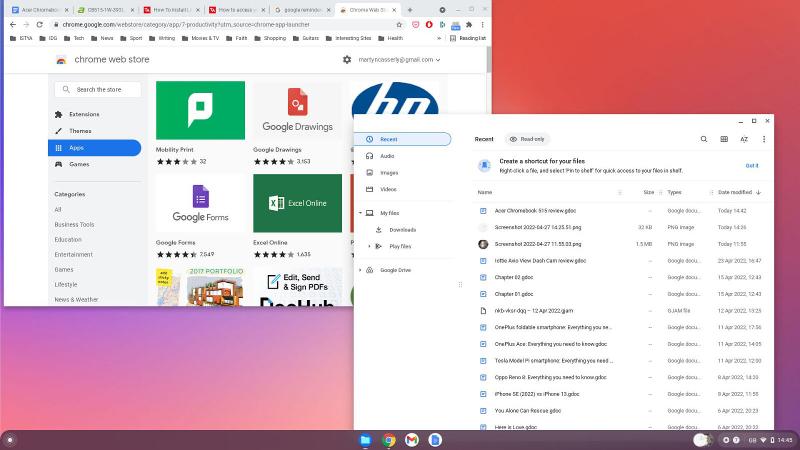800x450 pixels.
Task: Open the Tech bookmarks folder
Action: point(74,38)
